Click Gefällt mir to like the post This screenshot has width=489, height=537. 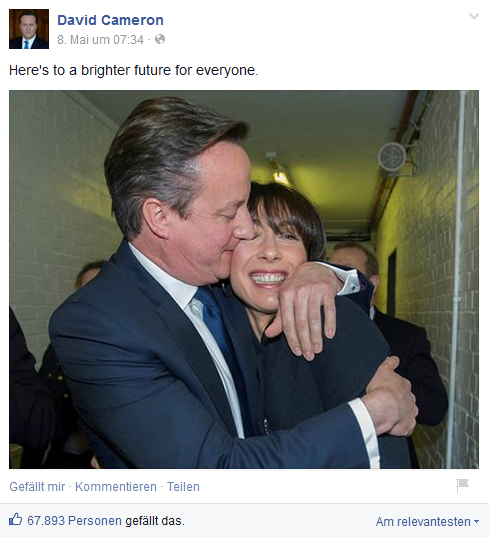click(x=37, y=487)
